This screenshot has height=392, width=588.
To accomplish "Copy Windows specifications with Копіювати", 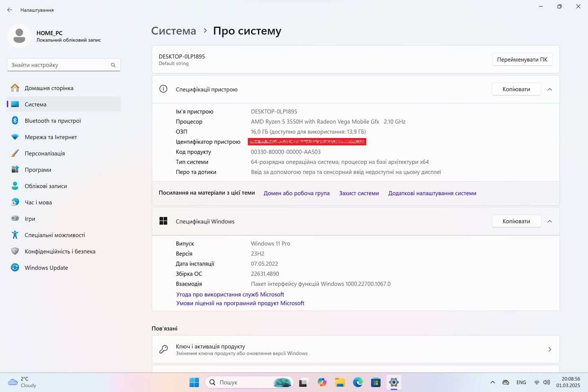I will [x=516, y=221].
